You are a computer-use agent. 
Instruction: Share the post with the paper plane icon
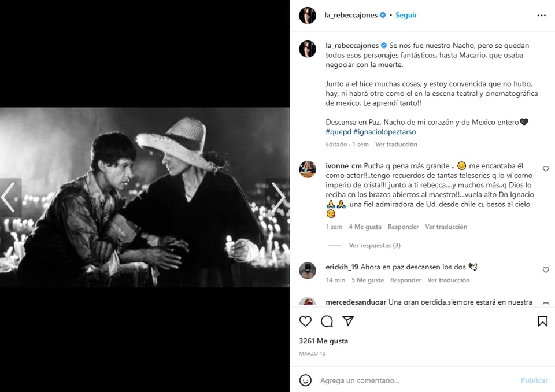[348, 321]
